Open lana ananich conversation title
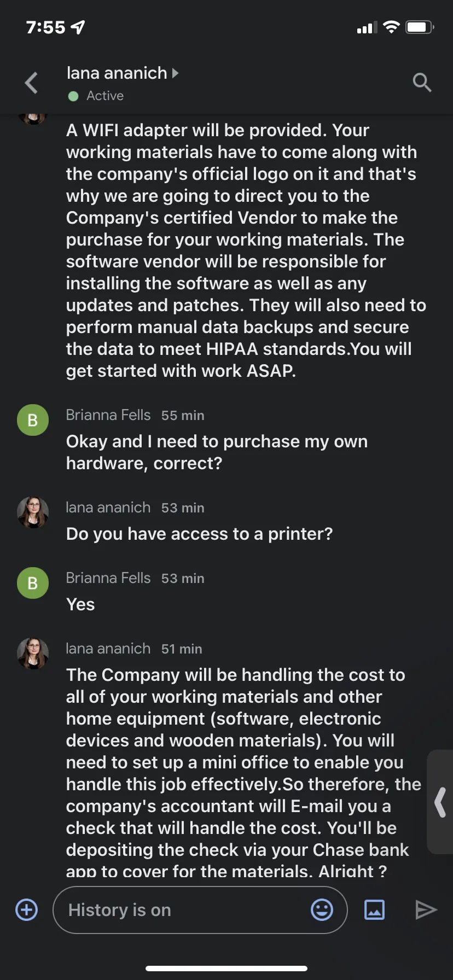 click(x=117, y=73)
